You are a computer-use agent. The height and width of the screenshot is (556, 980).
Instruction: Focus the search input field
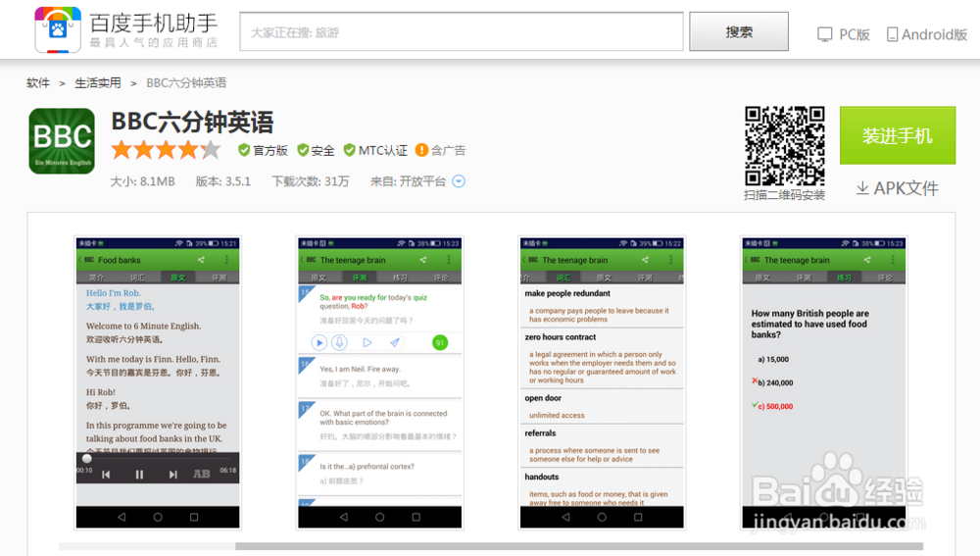[462, 31]
